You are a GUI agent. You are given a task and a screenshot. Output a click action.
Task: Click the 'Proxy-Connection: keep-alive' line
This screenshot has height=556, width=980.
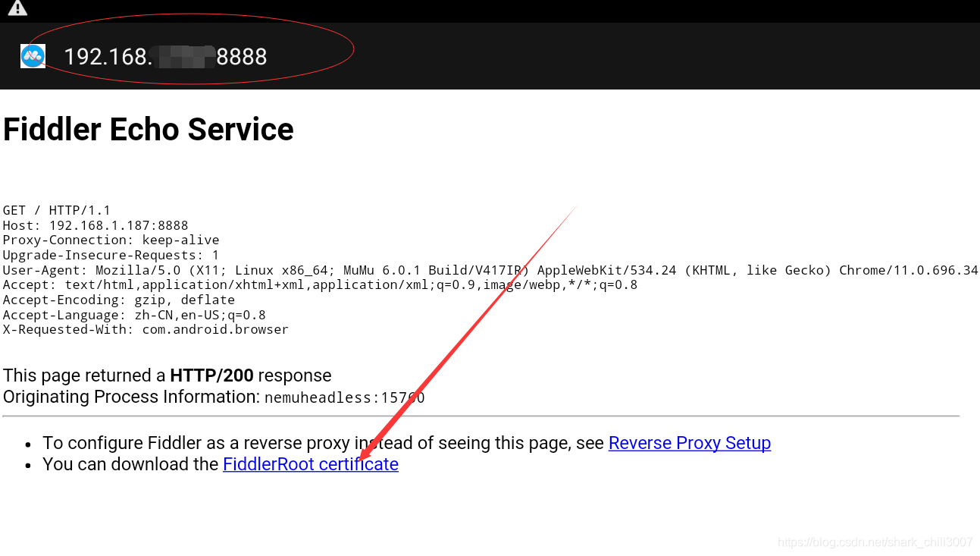(x=111, y=240)
